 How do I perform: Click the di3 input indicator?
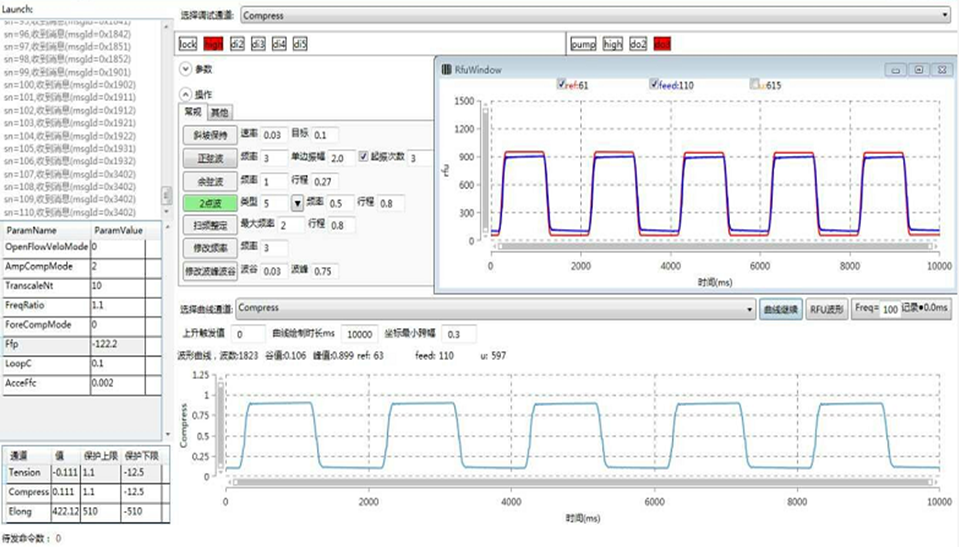tap(258, 45)
